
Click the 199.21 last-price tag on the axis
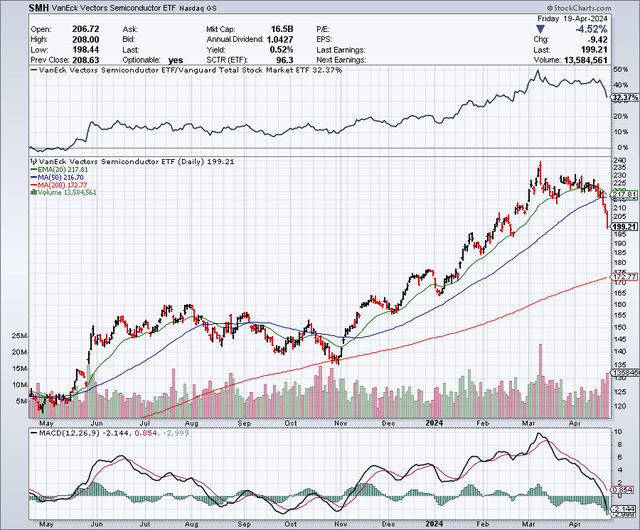(x=624, y=227)
